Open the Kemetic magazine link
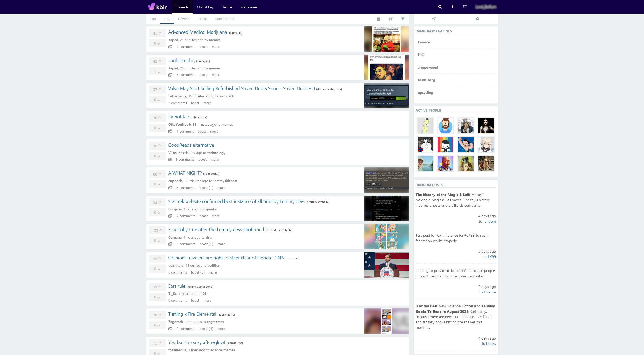 [x=424, y=42]
